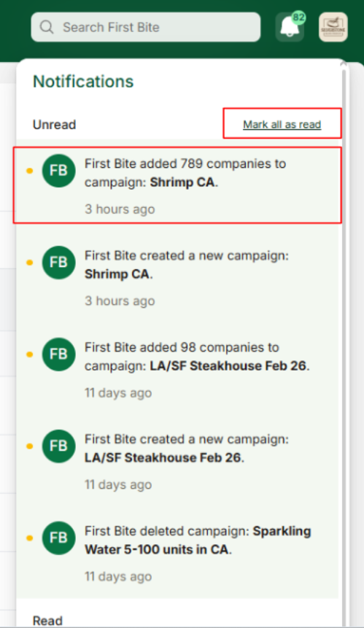Screen dimensions: 364x628
Task: Click FB avatar on deleted Sparkling Water notification
Action: click(58, 538)
